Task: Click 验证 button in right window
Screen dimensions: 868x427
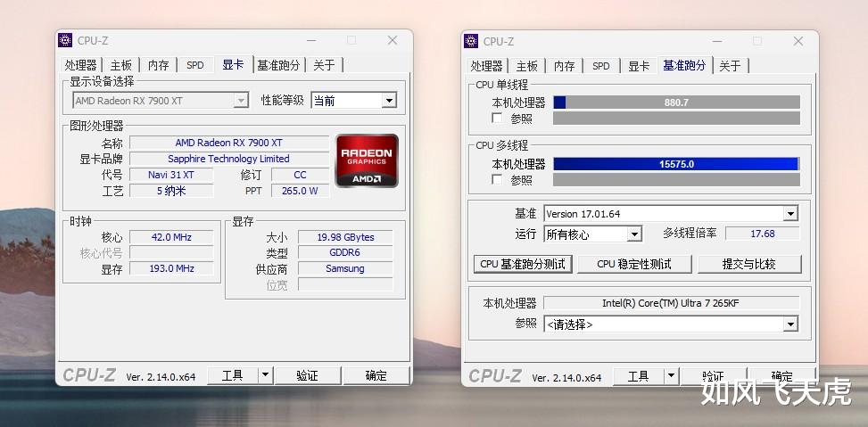Action: click(713, 377)
